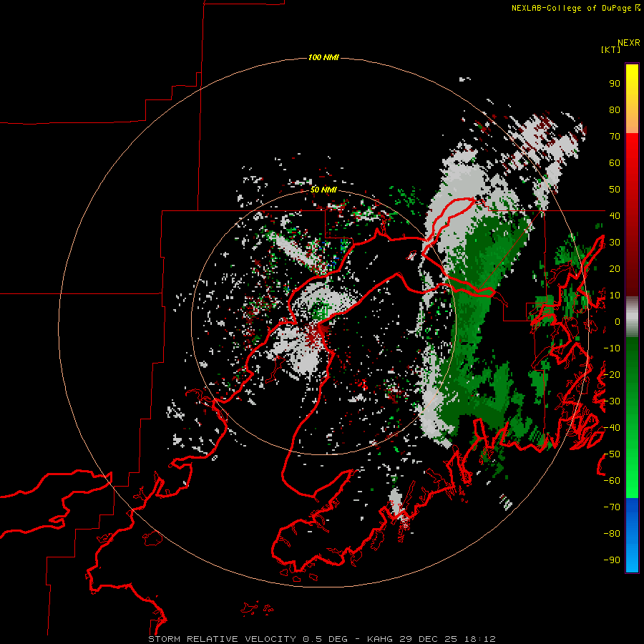Screen dimensions: 644x644
Task: Click the 90 value on the velocity scale
Action: (x=615, y=84)
